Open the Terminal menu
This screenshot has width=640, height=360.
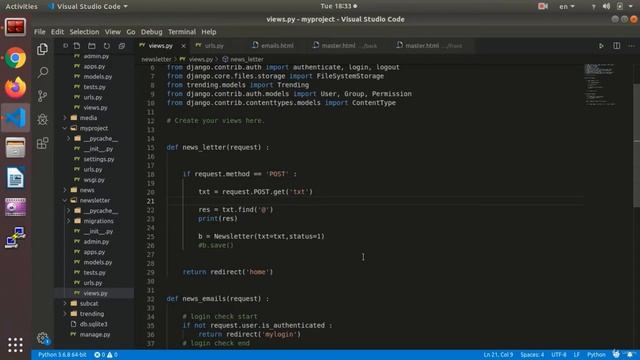coord(182,32)
